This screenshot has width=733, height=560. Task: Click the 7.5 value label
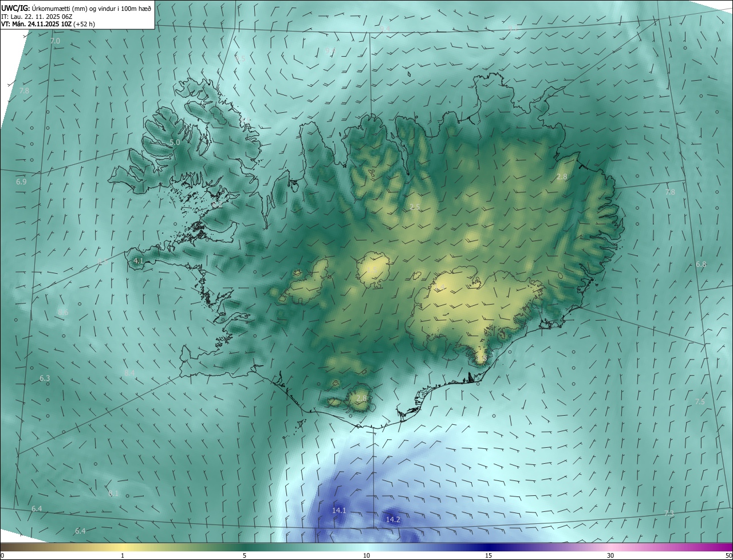700,402
